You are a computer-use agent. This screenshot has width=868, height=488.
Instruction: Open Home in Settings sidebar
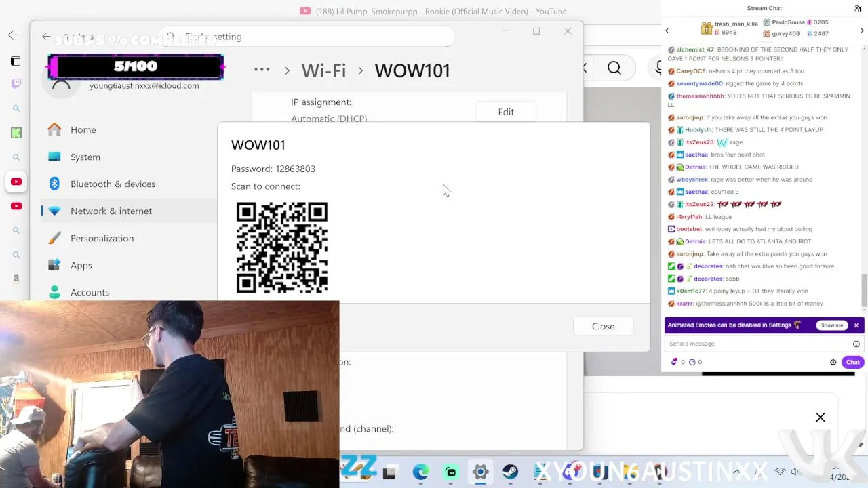[83, 129]
